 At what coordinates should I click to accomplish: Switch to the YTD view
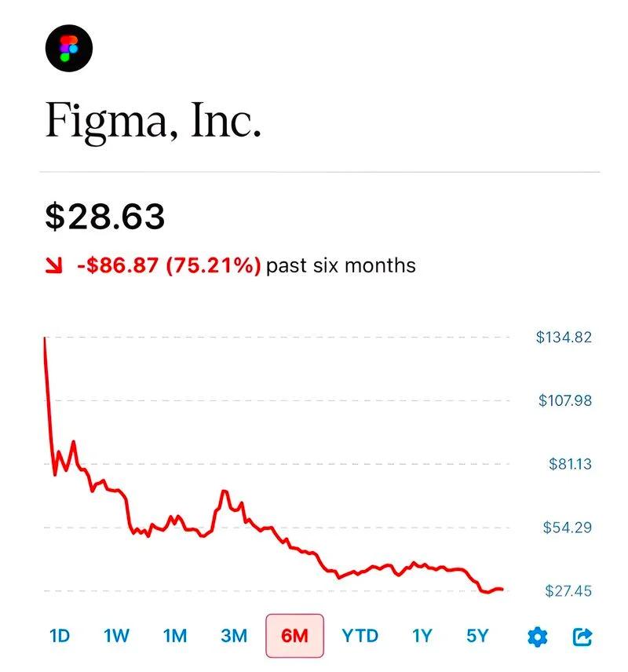(360, 634)
